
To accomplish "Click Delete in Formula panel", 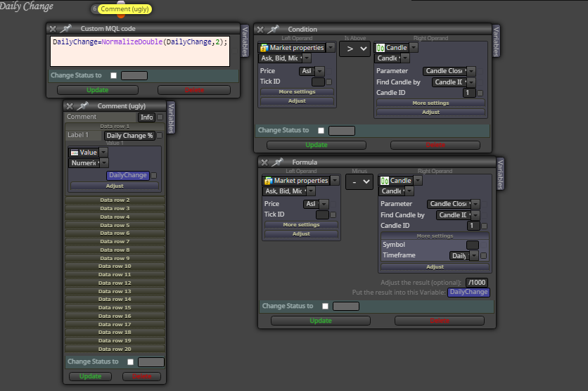I will pos(439,321).
